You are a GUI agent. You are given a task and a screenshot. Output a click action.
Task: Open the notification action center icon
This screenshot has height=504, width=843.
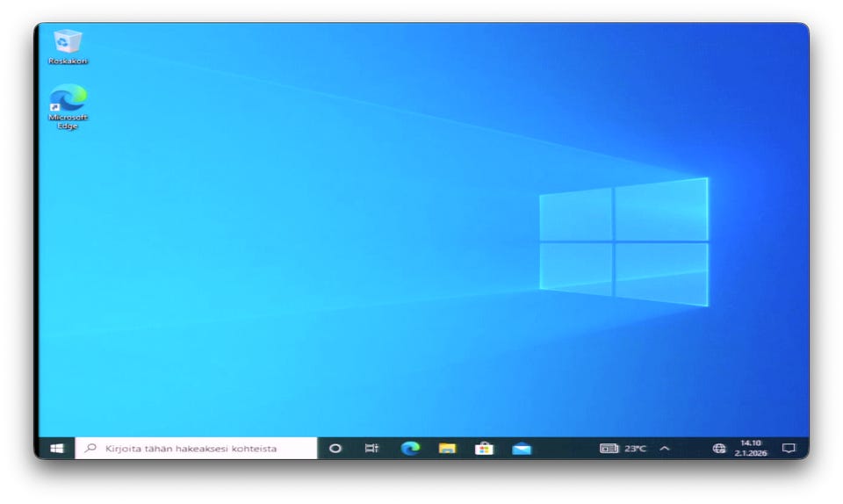click(x=789, y=448)
